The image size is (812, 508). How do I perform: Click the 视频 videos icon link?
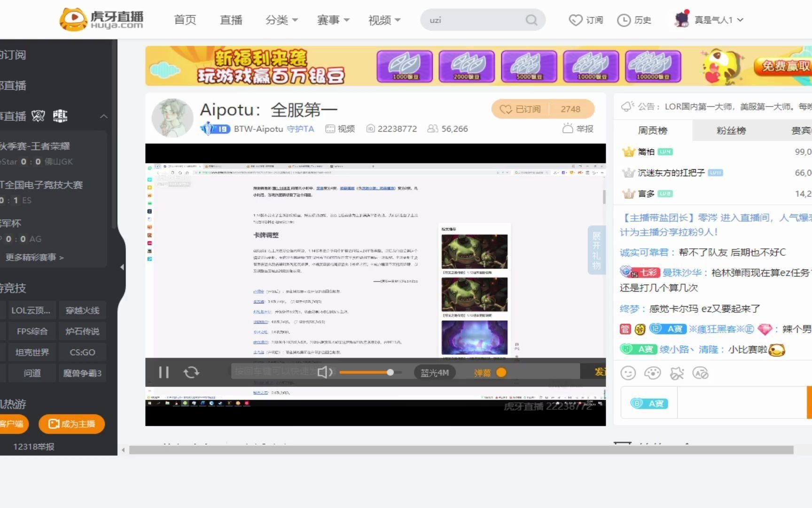pyautogui.click(x=330, y=128)
